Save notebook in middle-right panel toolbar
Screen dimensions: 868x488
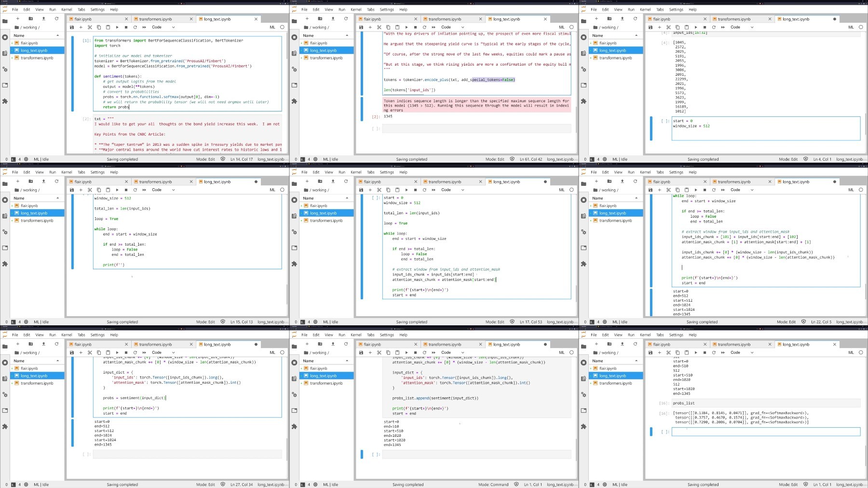pos(651,190)
